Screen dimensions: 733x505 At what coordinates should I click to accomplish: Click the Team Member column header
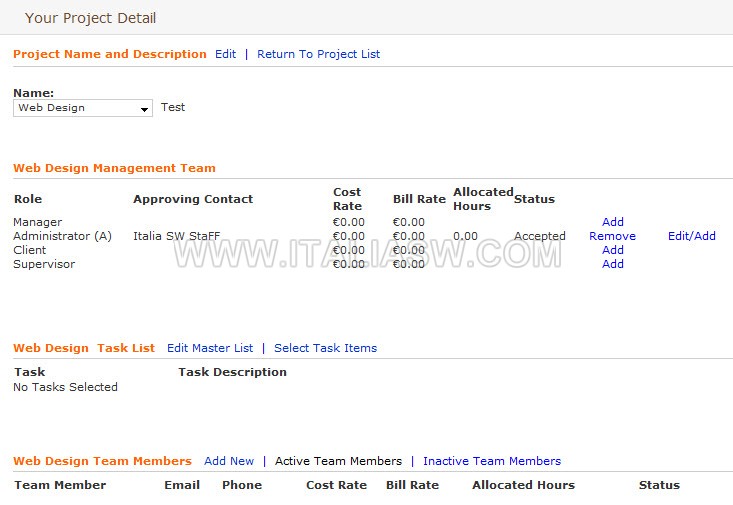[x=60, y=485]
